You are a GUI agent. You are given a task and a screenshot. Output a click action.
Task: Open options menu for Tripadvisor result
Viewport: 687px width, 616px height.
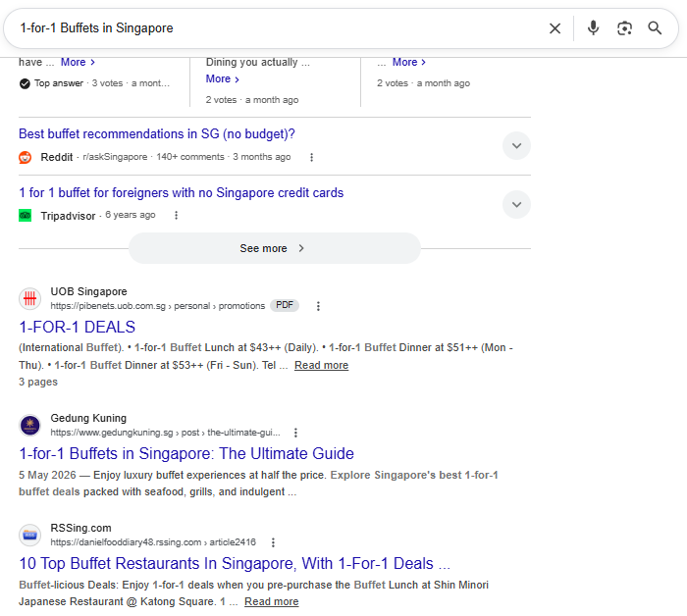coord(176,216)
